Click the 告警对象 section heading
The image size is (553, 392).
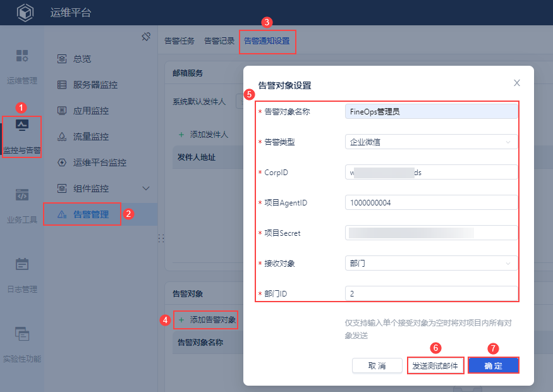[188, 293]
